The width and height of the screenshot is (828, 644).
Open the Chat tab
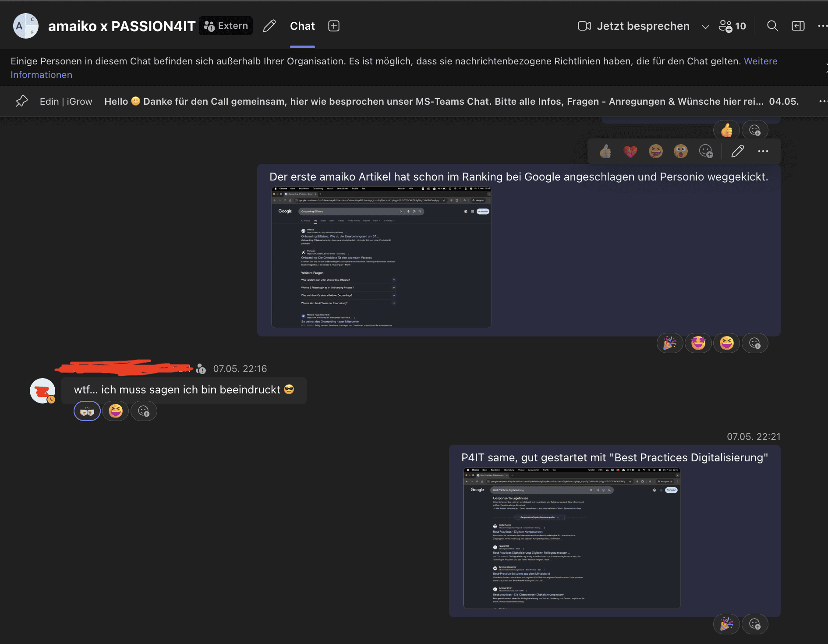(302, 26)
